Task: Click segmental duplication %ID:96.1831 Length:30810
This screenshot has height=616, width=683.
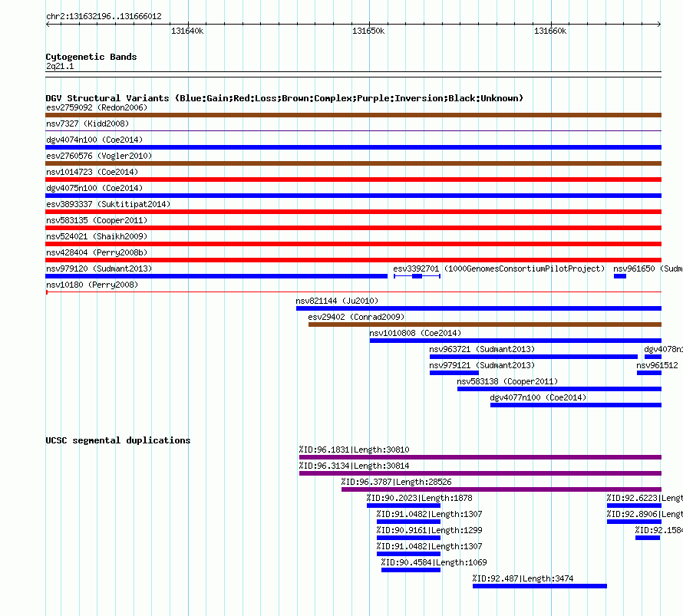Action: 480,457
